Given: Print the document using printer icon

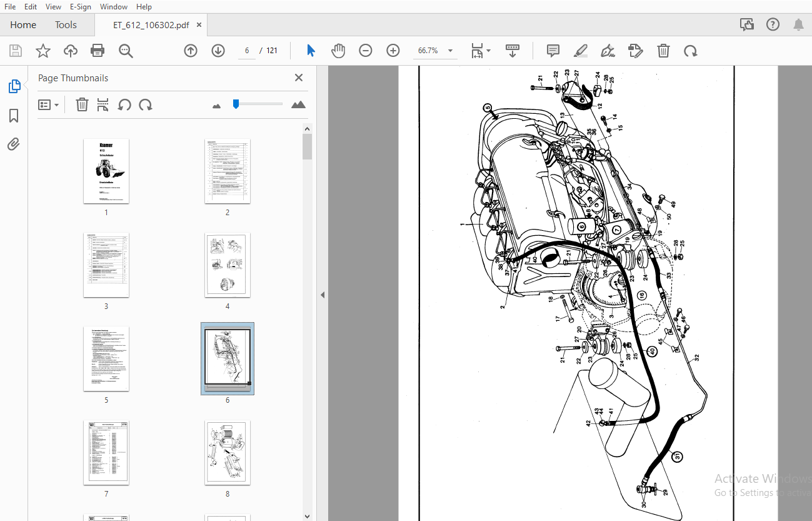Looking at the screenshot, I should pyautogui.click(x=98, y=51).
